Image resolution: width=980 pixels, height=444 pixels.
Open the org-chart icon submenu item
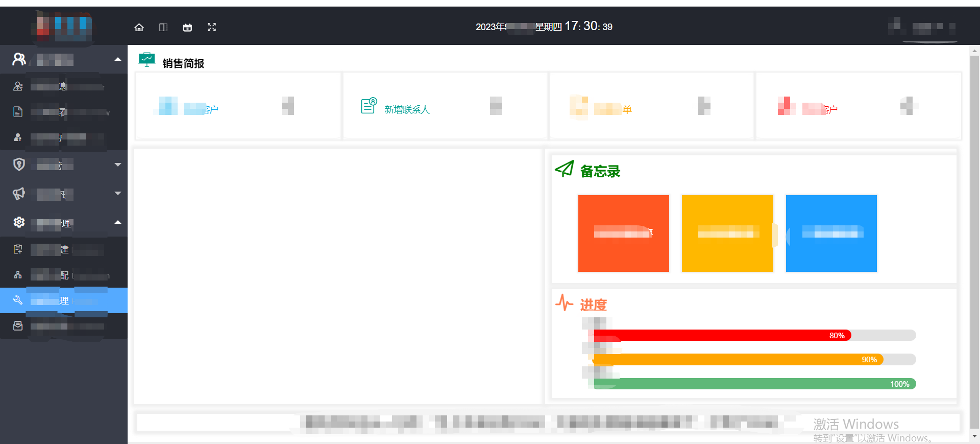(x=18, y=275)
